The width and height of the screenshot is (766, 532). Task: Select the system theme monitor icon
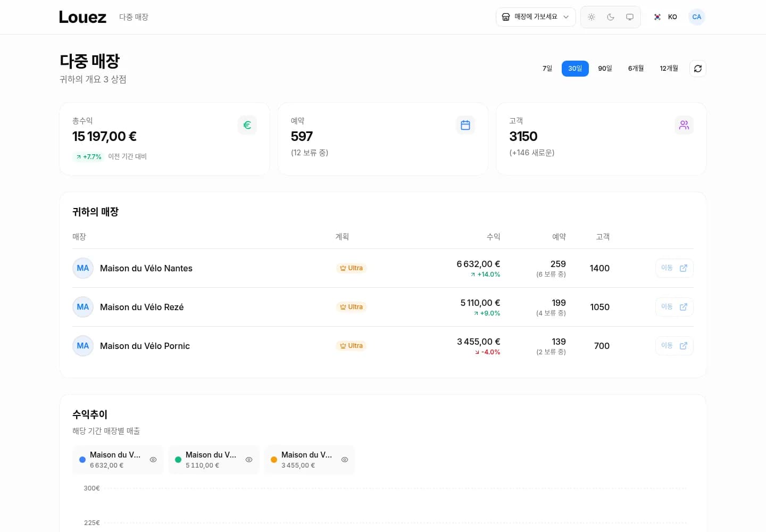[630, 17]
